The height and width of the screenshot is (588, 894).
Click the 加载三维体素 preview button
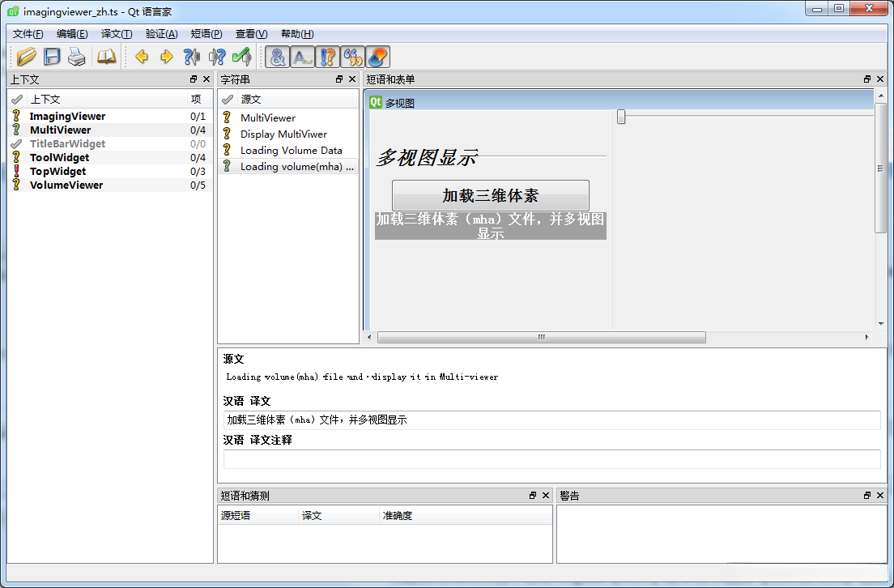tap(491, 196)
